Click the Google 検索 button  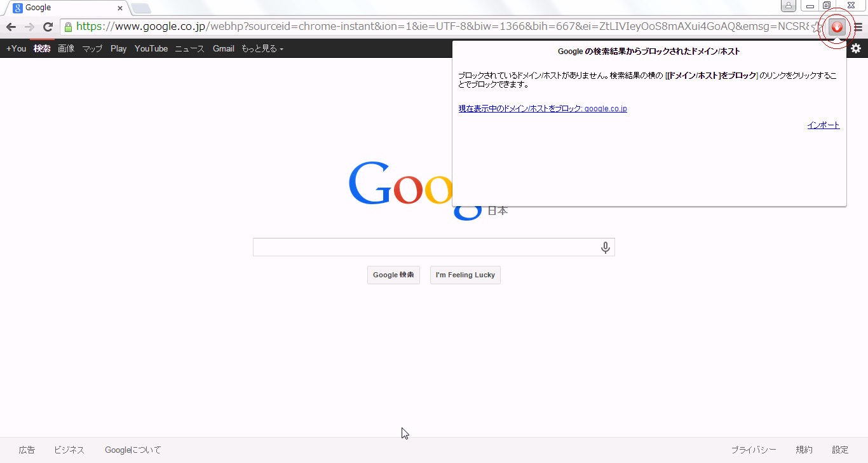click(393, 275)
